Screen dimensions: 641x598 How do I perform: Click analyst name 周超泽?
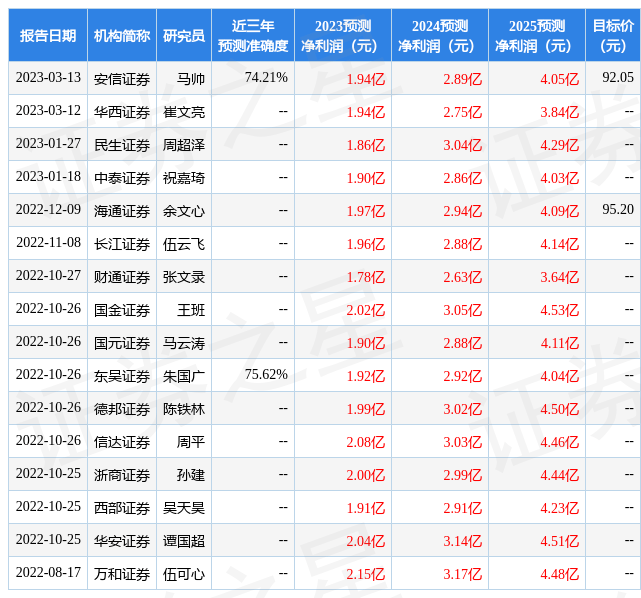coord(184,145)
